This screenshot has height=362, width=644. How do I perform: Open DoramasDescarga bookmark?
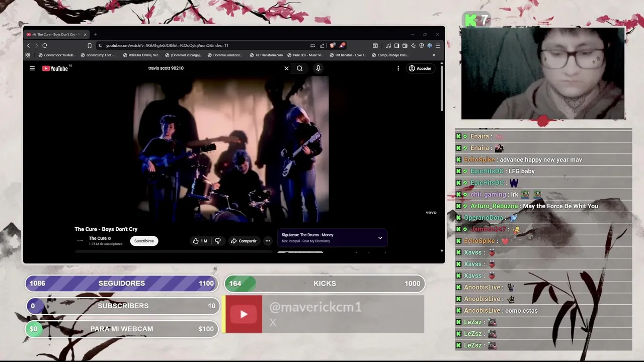[184, 55]
